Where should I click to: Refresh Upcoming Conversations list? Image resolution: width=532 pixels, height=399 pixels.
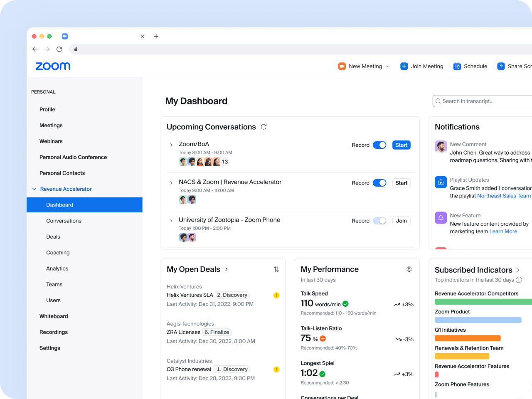264,127
